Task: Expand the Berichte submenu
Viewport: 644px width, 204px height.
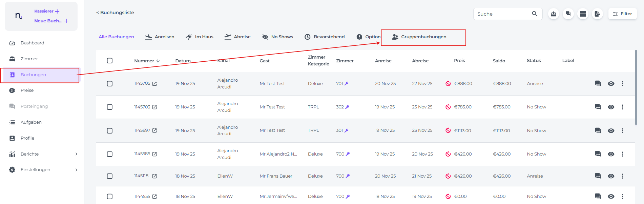Action: (76, 154)
